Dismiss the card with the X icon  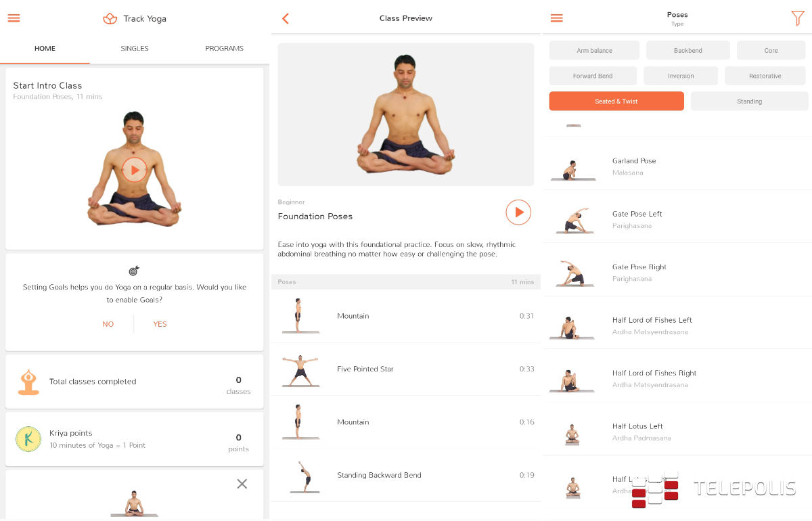(242, 484)
